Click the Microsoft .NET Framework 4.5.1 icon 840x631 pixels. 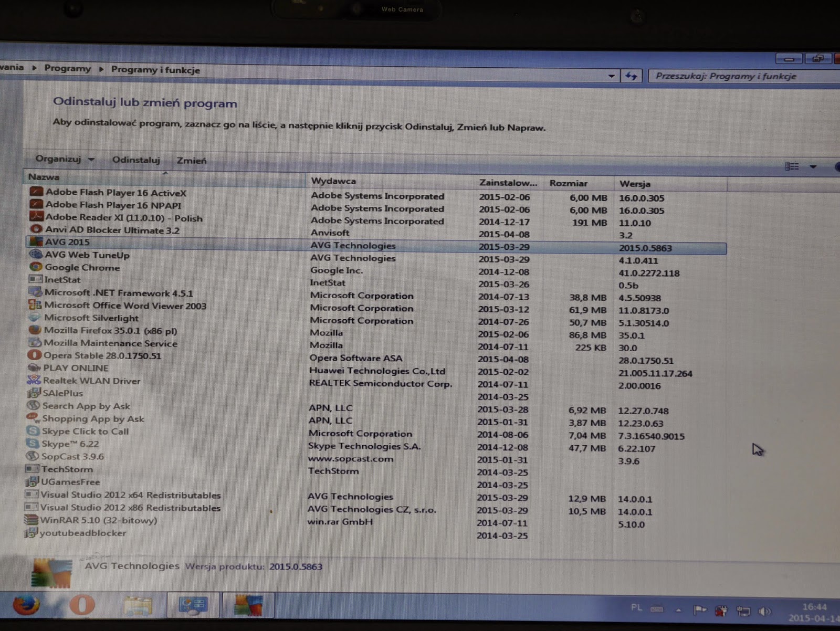35,292
